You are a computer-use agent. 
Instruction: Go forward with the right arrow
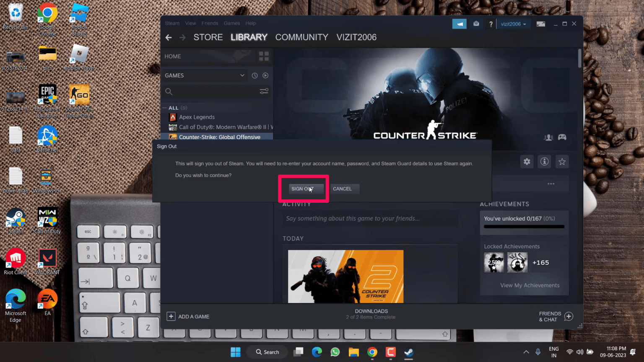pyautogui.click(x=182, y=38)
